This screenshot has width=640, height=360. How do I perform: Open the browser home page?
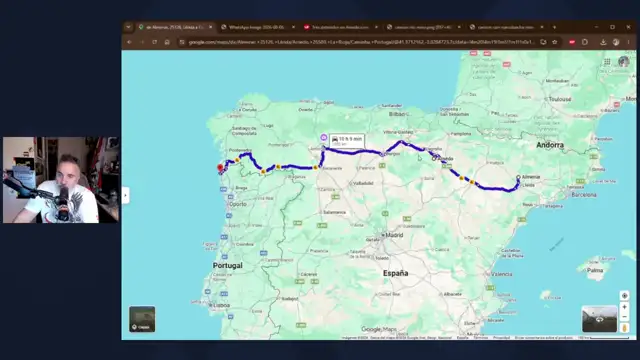167,42
